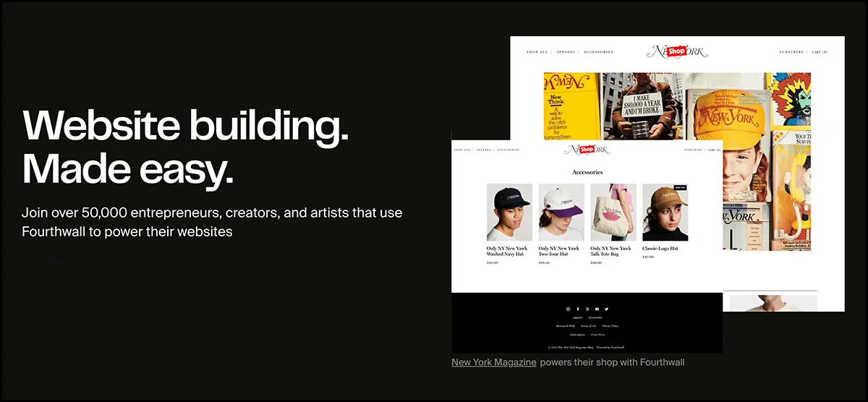
Task: Click the Facebook icon in the shop footer
Action: [x=578, y=309]
